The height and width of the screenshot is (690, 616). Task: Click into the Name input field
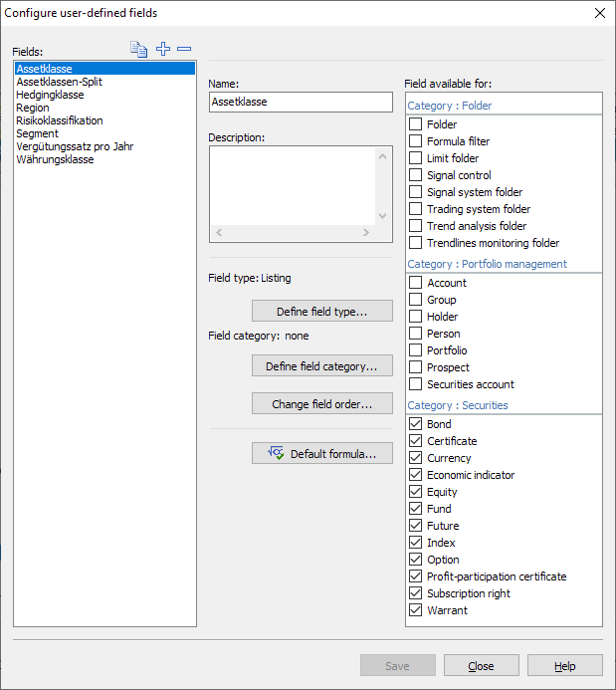coord(301,102)
